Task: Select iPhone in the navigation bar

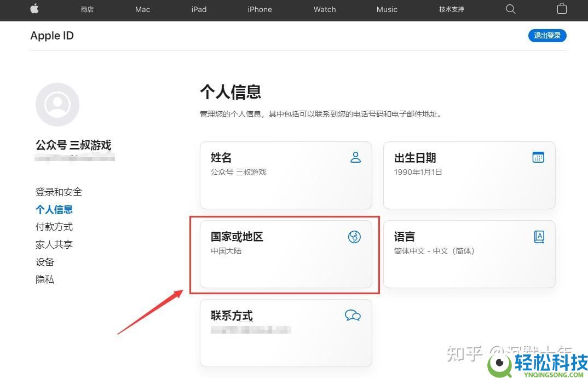Action: 260,9
